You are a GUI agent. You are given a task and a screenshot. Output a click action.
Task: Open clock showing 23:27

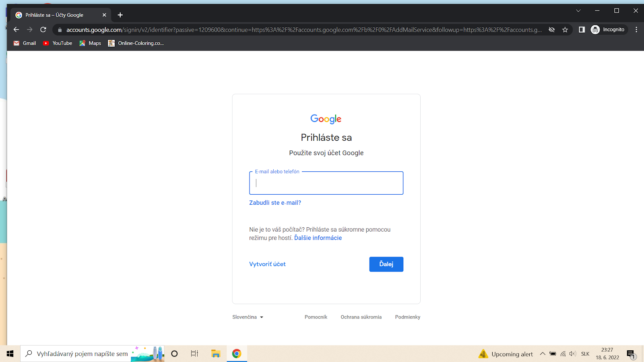(607, 354)
